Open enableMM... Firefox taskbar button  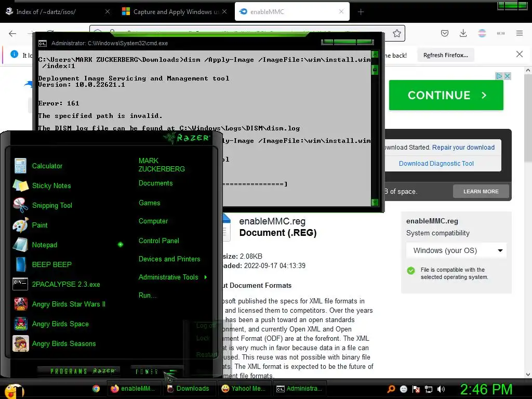(x=134, y=389)
